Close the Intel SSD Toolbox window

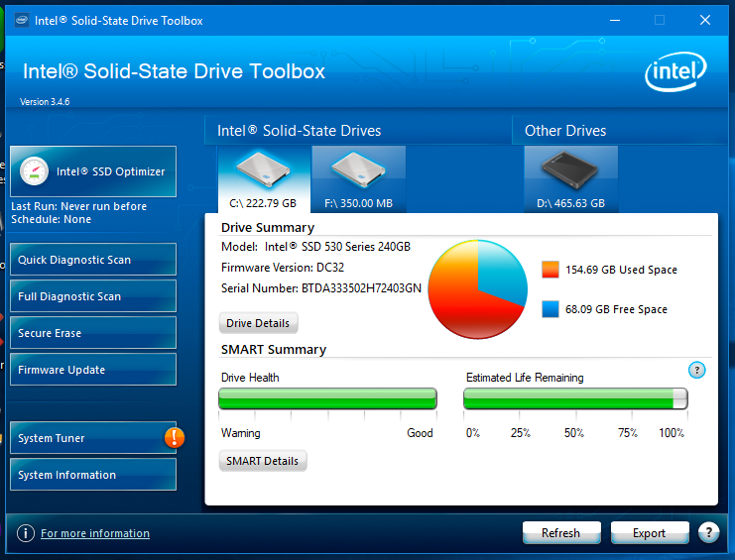[705, 20]
